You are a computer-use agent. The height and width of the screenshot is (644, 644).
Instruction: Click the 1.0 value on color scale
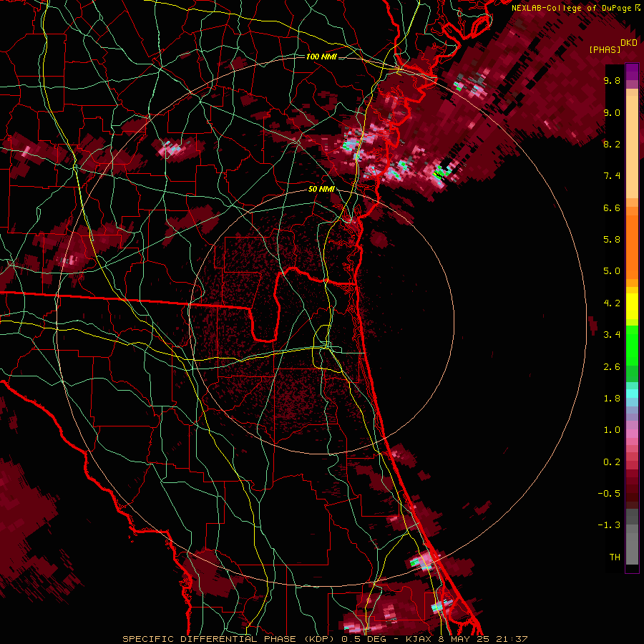coord(612,430)
